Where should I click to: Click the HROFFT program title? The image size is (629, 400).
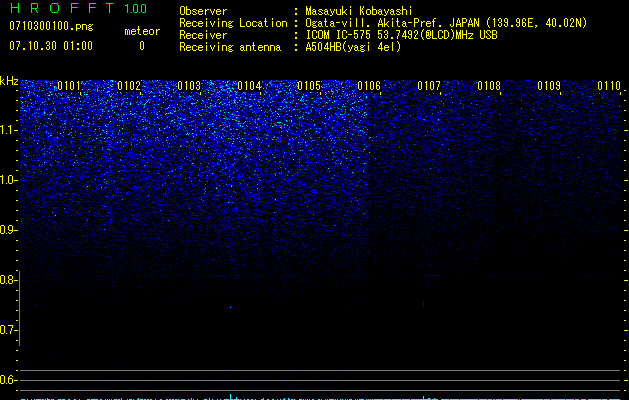pyautogui.click(x=62, y=8)
